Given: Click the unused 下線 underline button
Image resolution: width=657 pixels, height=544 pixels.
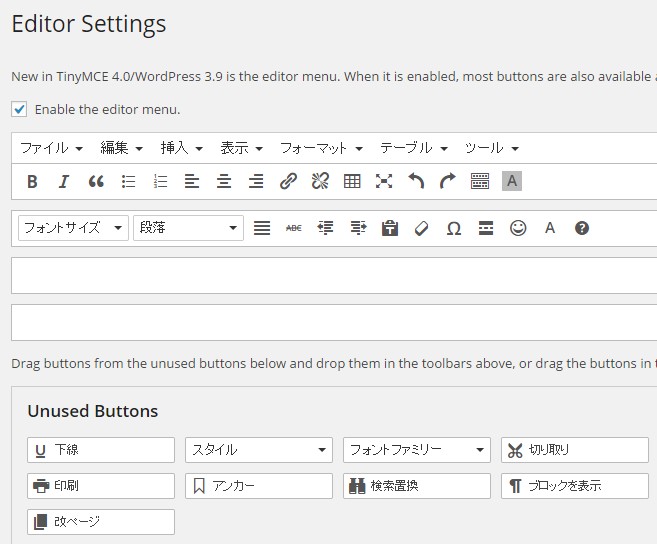Looking at the screenshot, I should (101, 450).
